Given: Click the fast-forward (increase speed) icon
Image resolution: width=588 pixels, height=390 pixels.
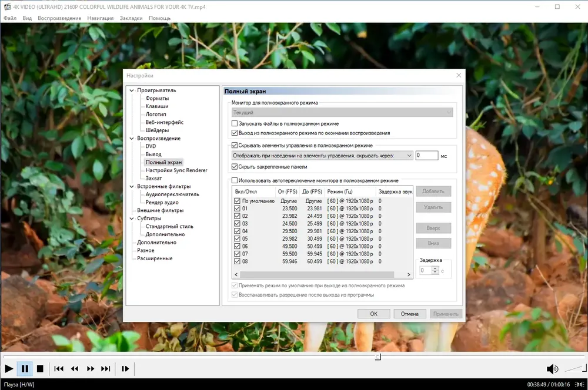Looking at the screenshot, I should point(91,369).
